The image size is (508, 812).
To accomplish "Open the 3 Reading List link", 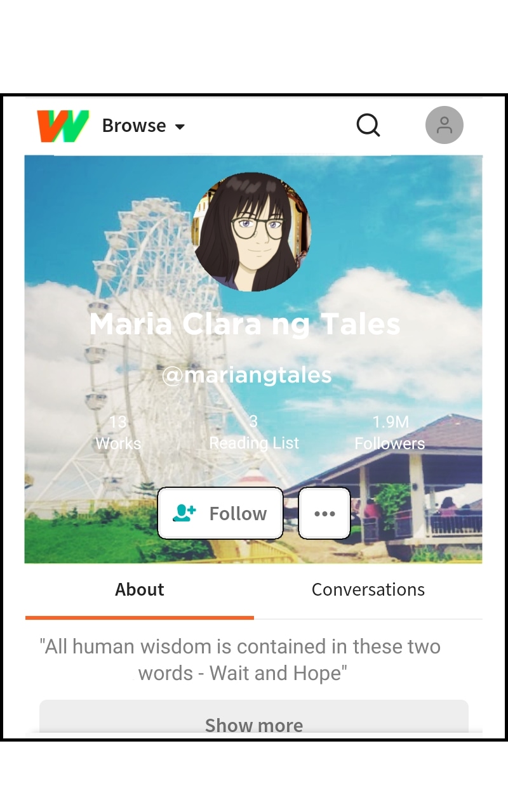I will point(254,433).
